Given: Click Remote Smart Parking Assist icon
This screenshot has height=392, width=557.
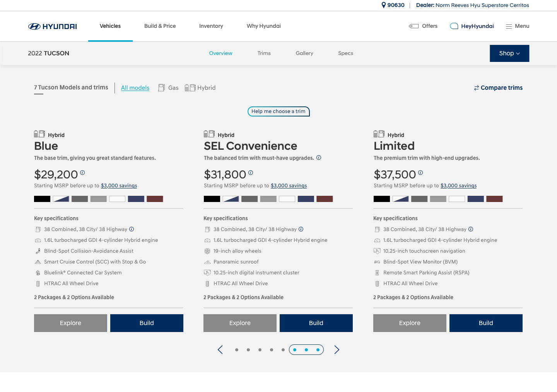Looking at the screenshot, I should point(377,273).
